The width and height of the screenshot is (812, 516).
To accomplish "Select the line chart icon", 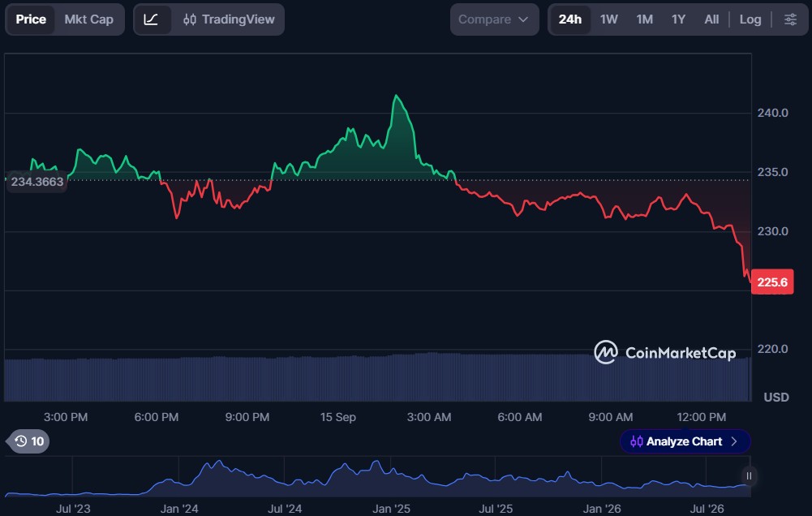I will [151, 19].
